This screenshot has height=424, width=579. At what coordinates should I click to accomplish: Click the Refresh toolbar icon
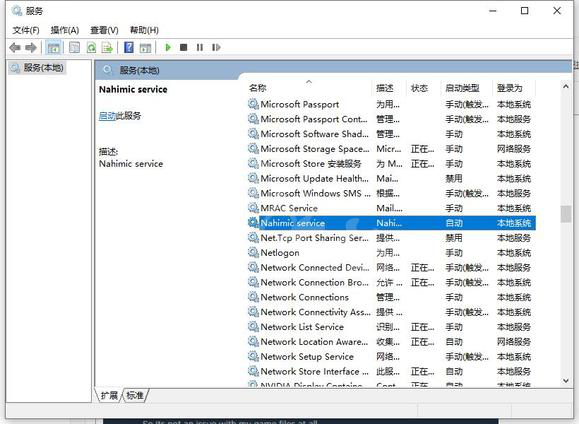coord(91,47)
